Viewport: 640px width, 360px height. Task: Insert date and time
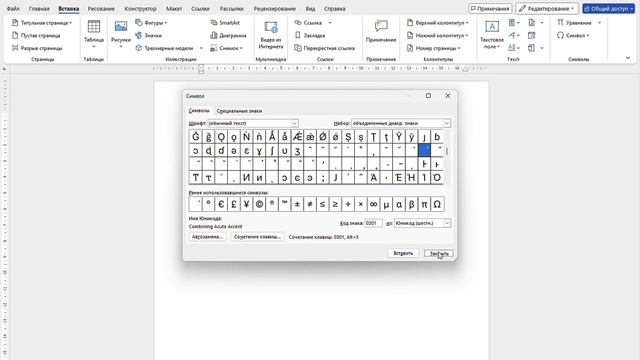coord(531,36)
